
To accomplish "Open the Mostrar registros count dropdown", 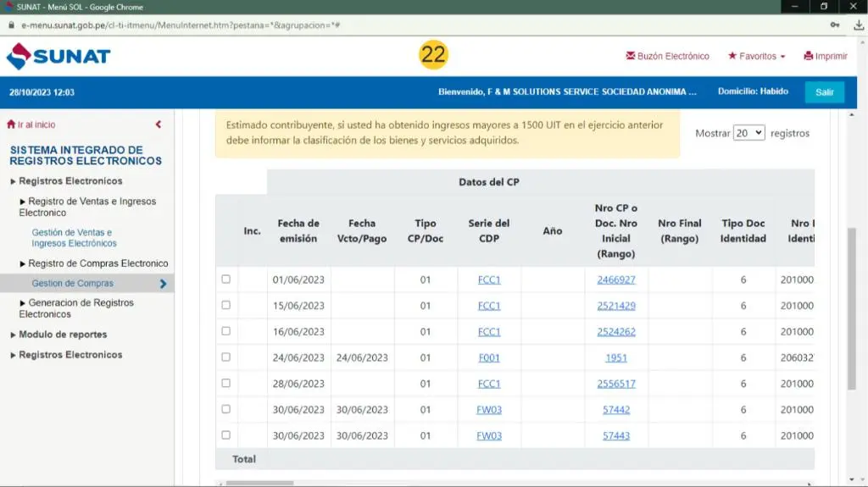I will 748,133.
